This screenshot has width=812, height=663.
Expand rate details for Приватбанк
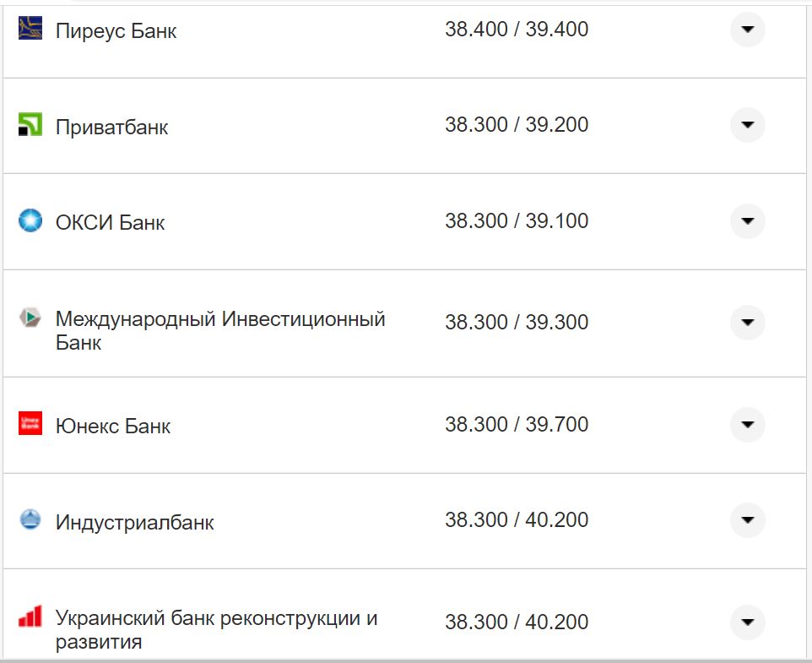click(747, 124)
